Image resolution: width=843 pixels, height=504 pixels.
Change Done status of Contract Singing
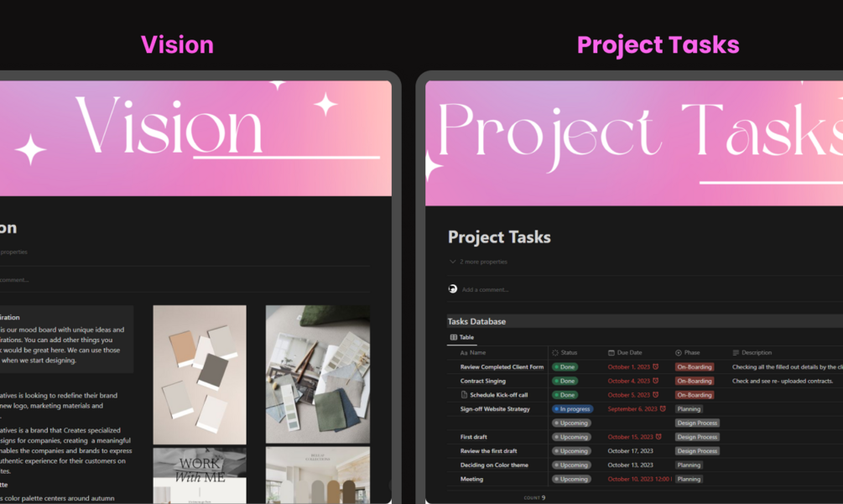click(x=565, y=381)
